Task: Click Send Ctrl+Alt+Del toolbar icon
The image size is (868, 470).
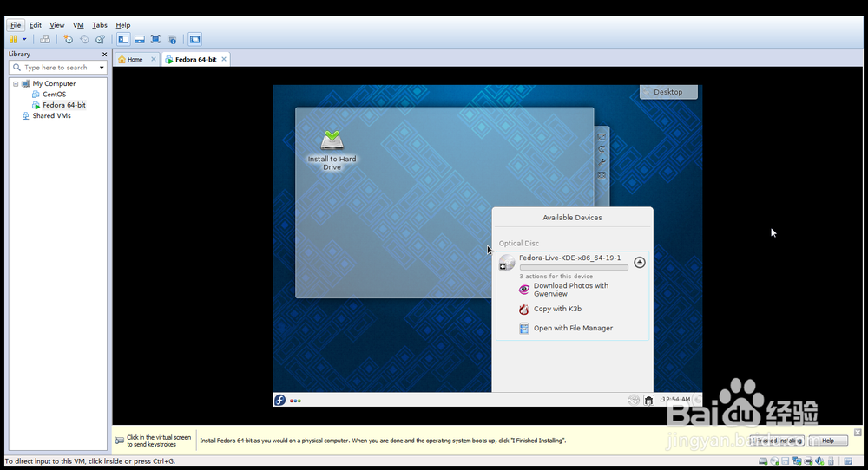Action: click(x=45, y=39)
